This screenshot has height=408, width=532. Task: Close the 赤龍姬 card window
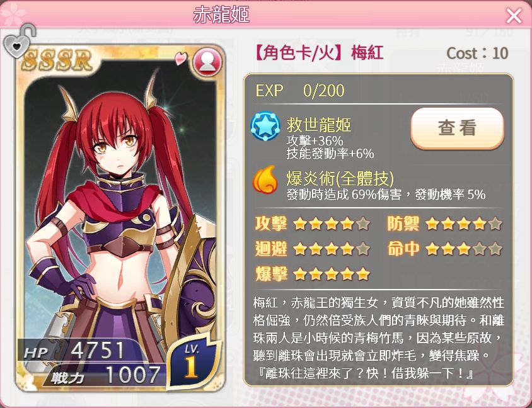point(514,16)
